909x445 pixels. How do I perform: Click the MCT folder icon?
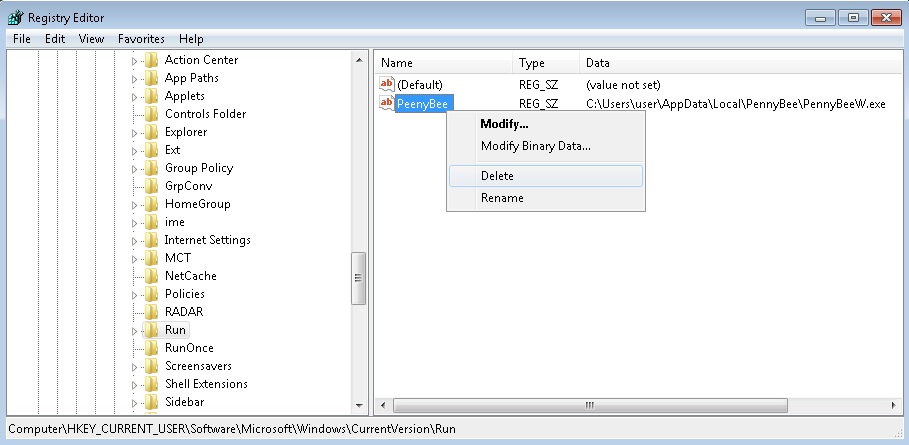click(151, 258)
